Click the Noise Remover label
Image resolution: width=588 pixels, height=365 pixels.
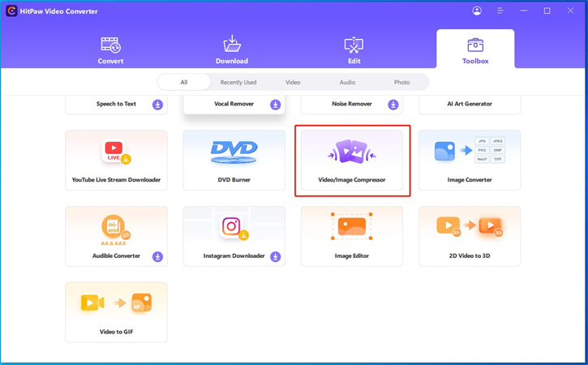352,104
